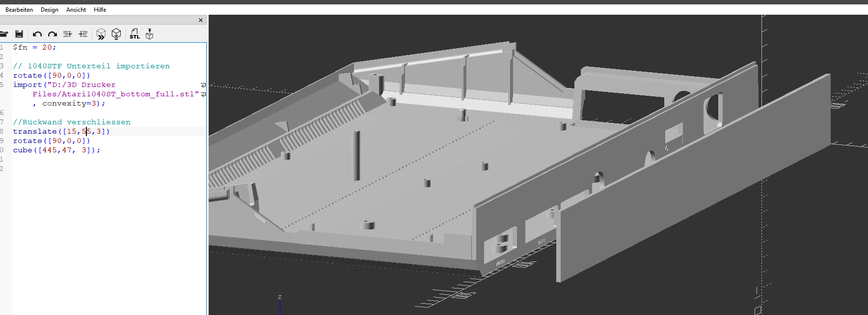Viewport: 868px width, 315px height.
Task: Click the Redo arrow icon
Action: (53, 34)
